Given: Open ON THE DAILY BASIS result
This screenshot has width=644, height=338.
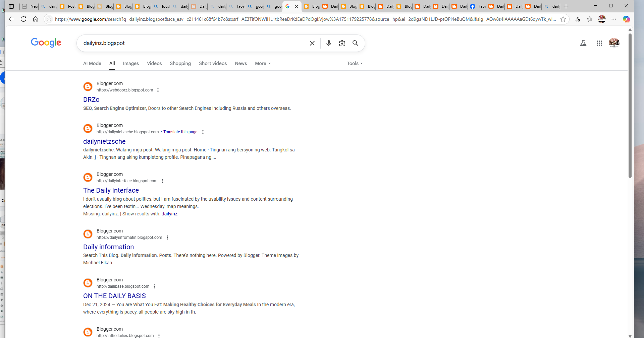Looking at the screenshot, I should coord(114,296).
